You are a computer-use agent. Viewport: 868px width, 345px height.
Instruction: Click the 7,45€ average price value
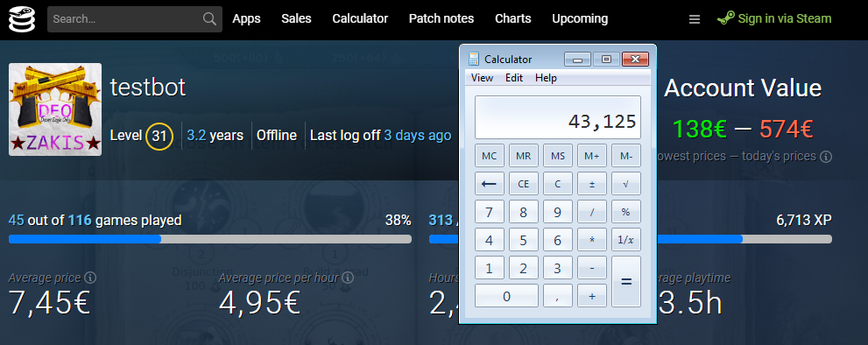49,302
